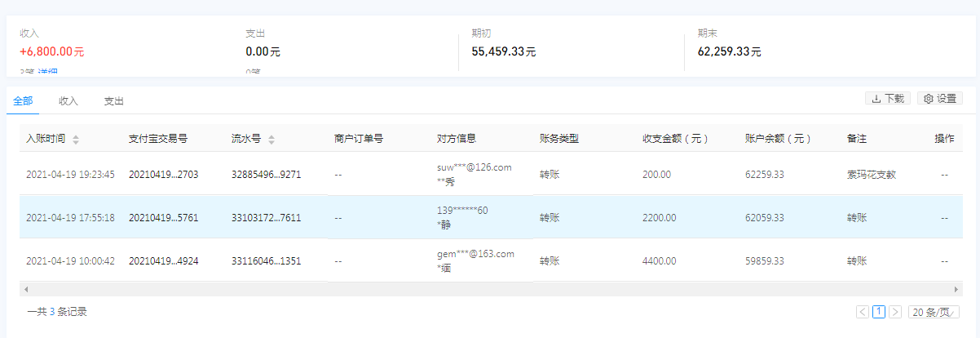Switch to the 收入 tab
This screenshot has height=338, width=980.
click(x=68, y=101)
